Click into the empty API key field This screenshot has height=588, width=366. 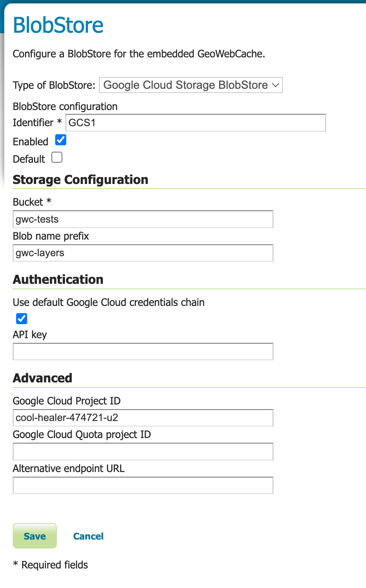coord(143,352)
